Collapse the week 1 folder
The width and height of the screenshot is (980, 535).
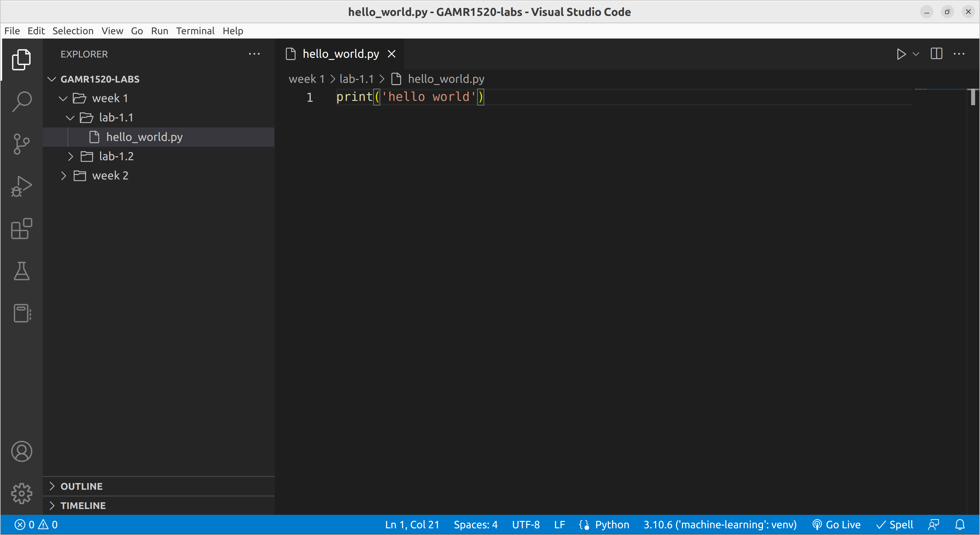pyautogui.click(x=63, y=98)
